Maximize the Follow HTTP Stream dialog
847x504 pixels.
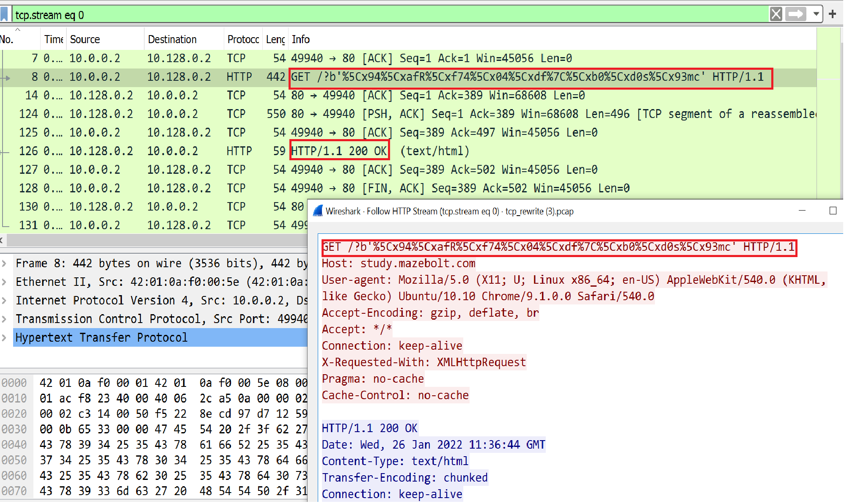tap(833, 211)
